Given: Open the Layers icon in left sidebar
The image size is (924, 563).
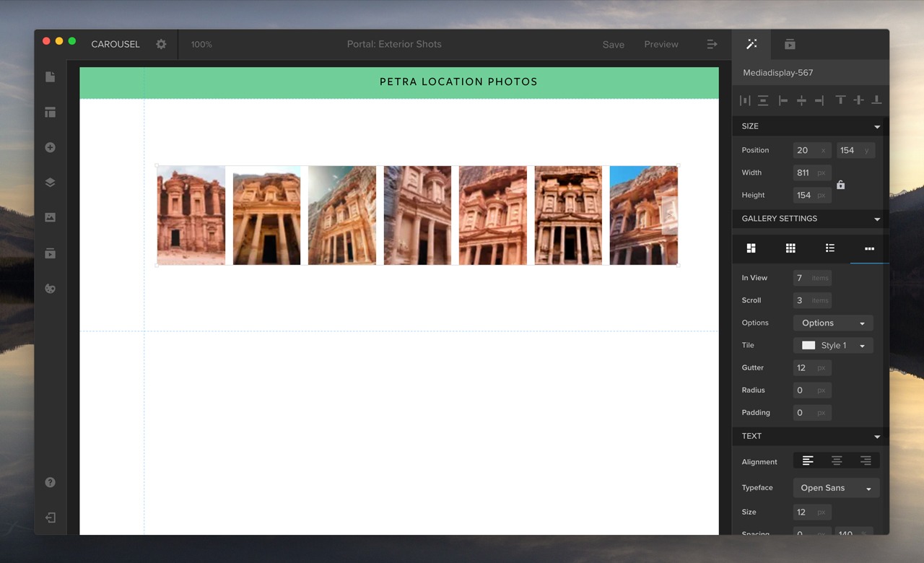Looking at the screenshot, I should pos(50,183).
